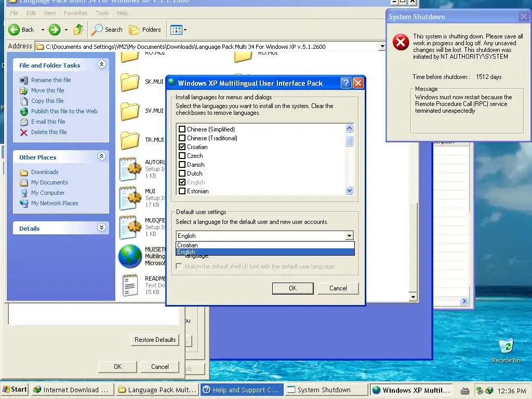
Task: Open the File menu
Action: (14, 13)
